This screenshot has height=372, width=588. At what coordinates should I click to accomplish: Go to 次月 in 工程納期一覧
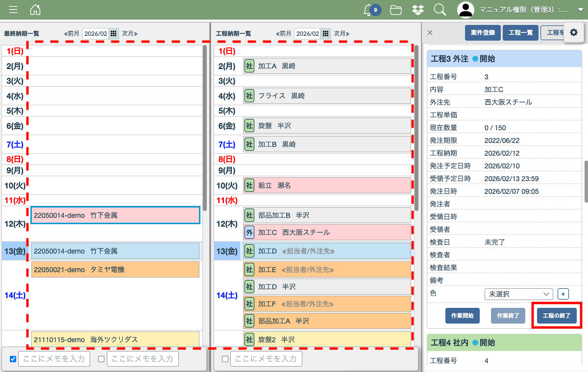[342, 34]
